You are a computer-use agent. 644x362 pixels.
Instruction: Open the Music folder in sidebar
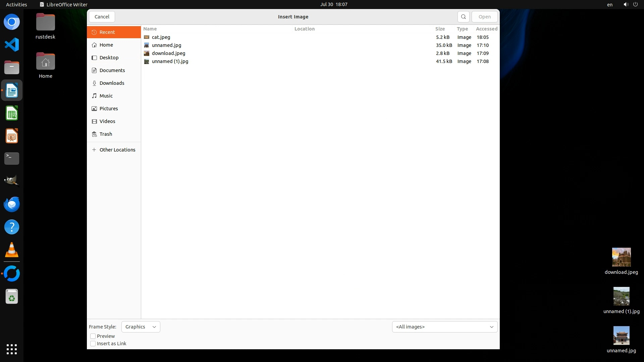tap(106, 96)
